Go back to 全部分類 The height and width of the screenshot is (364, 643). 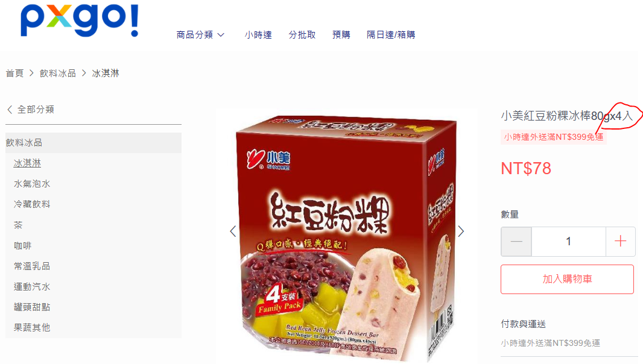(x=31, y=110)
